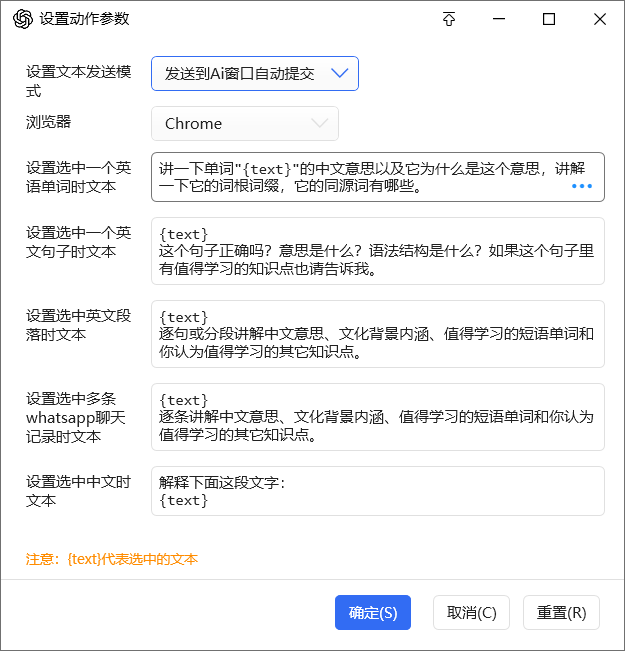Image resolution: width=625 pixels, height=651 pixels.
Task: Click the orange note about {text} placeholder
Action: tap(112, 559)
